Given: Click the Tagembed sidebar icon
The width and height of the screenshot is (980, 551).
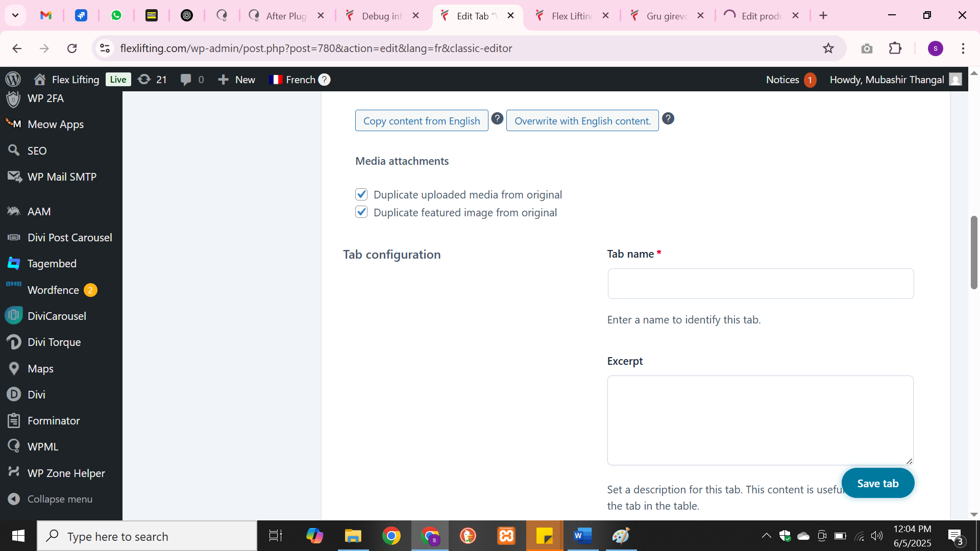Looking at the screenshot, I should coord(14,263).
